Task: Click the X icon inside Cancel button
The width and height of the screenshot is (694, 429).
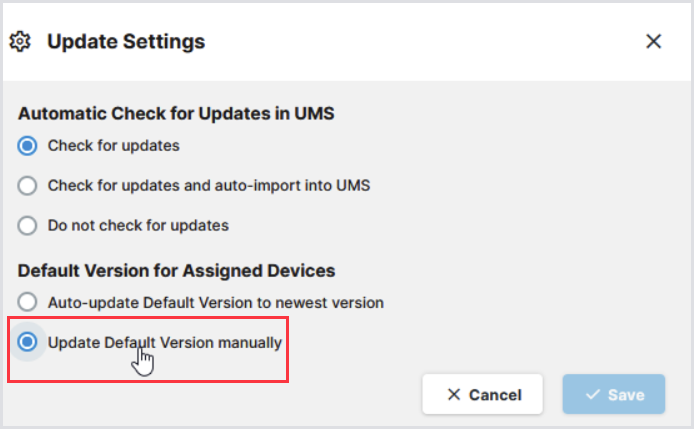Action: pos(454,395)
